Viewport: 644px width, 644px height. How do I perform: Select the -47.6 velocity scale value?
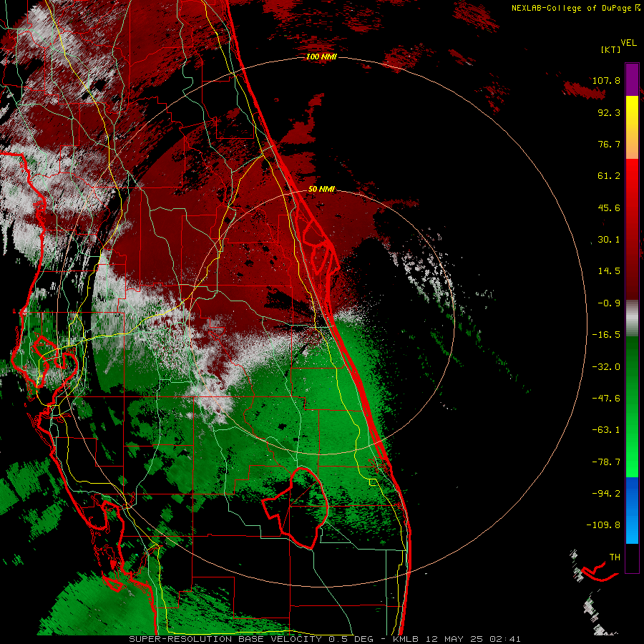tap(606, 399)
